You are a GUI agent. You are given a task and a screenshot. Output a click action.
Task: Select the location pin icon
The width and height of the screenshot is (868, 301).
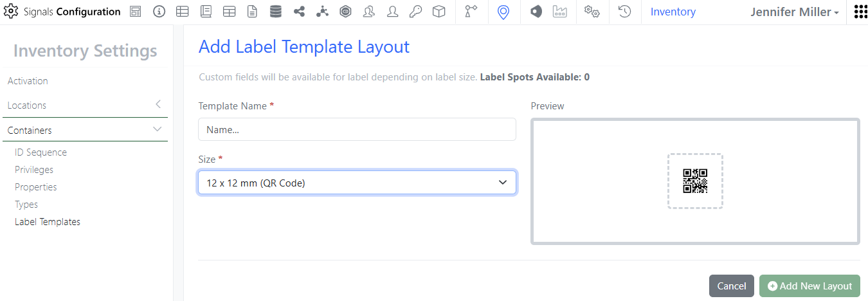pos(503,12)
